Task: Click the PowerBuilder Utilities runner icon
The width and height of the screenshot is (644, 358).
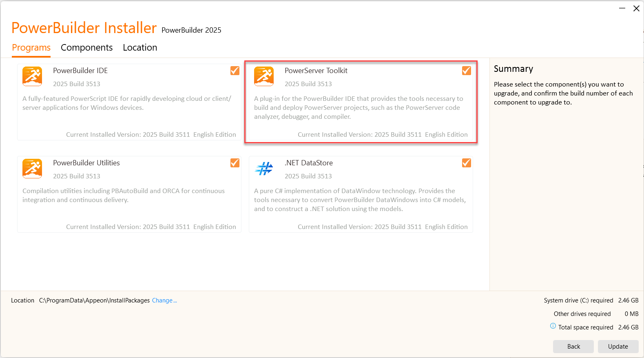Action: point(32,169)
